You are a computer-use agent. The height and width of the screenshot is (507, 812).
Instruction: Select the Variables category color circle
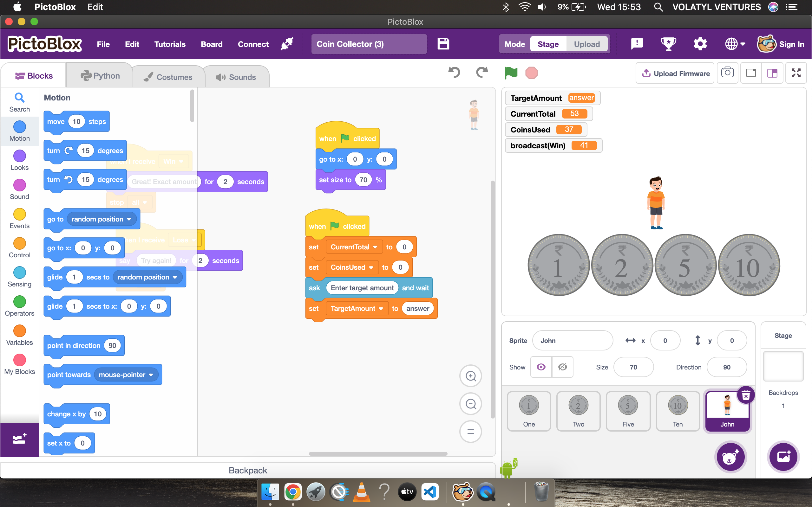19,331
